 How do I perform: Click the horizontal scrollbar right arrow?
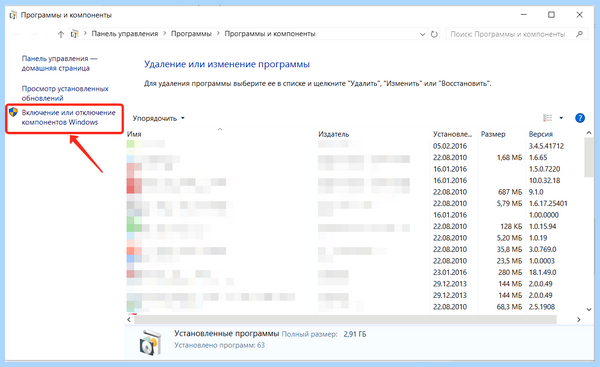coord(579,319)
